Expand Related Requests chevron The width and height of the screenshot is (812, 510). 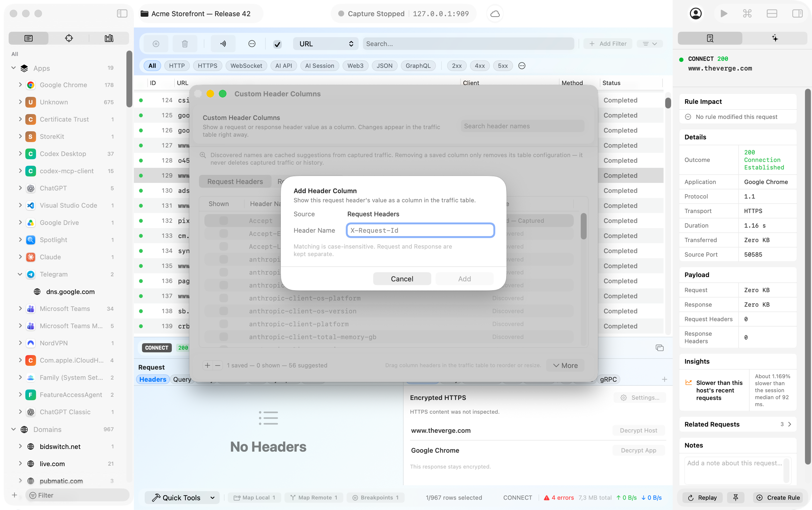click(x=789, y=424)
